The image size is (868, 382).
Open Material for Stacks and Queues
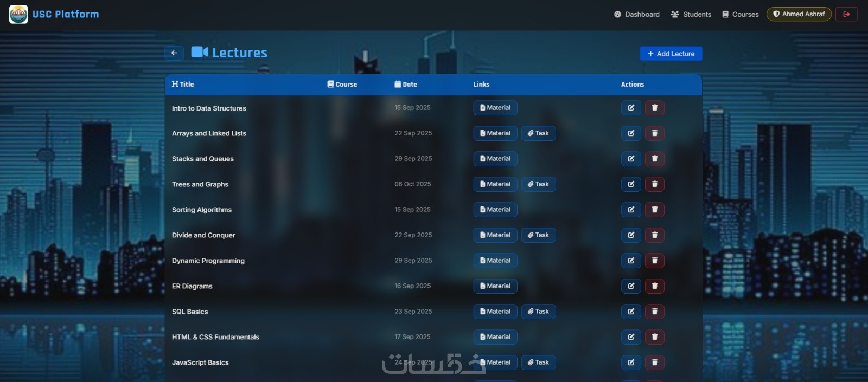point(495,159)
